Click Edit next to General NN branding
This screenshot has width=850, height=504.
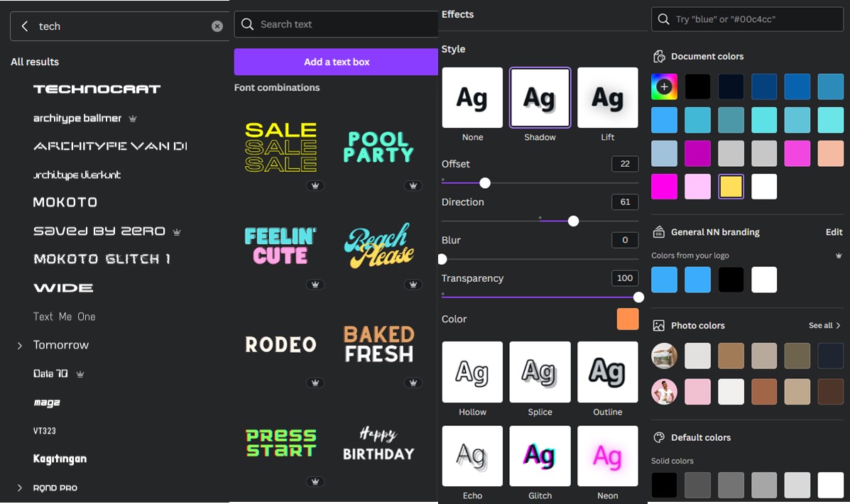834,232
